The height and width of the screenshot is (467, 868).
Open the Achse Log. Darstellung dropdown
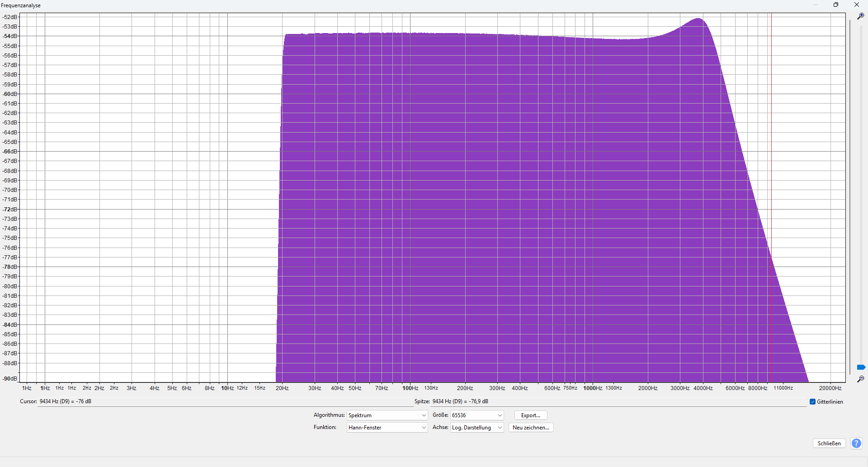[x=477, y=428]
